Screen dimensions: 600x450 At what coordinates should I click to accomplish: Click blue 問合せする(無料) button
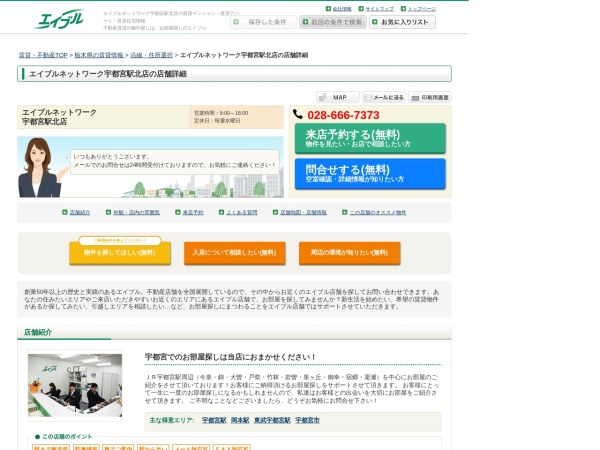coord(370,173)
